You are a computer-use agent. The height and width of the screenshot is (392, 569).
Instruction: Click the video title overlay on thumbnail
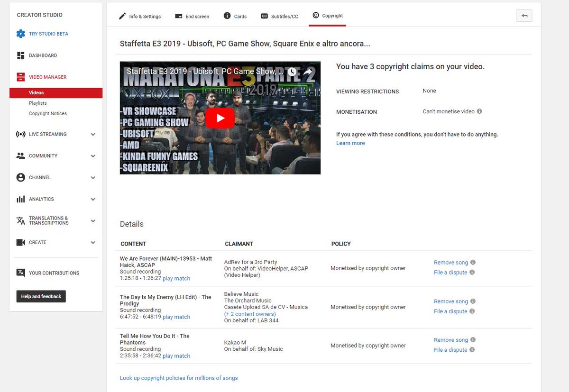tap(205, 72)
